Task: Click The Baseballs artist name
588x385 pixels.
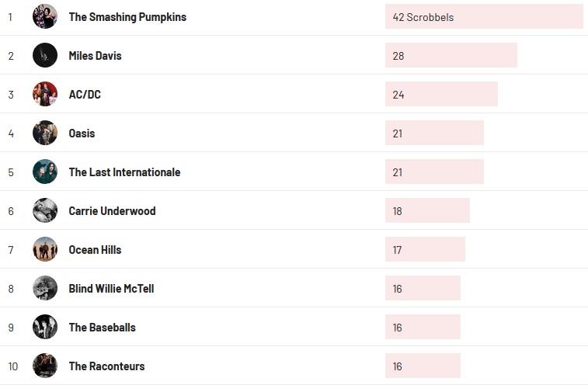Action: click(102, 328)
